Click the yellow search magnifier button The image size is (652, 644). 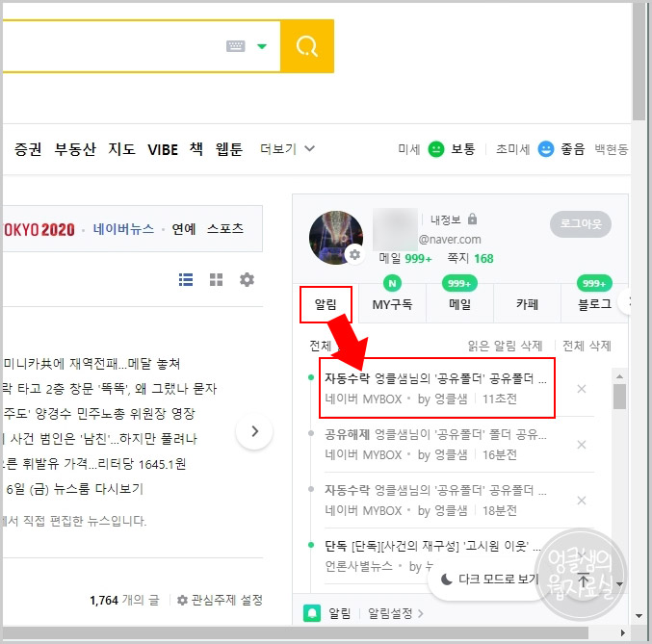[x=307, y=46]
